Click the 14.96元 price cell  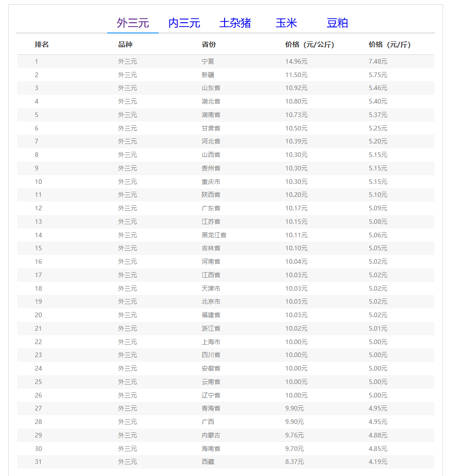tap(296, 61)
